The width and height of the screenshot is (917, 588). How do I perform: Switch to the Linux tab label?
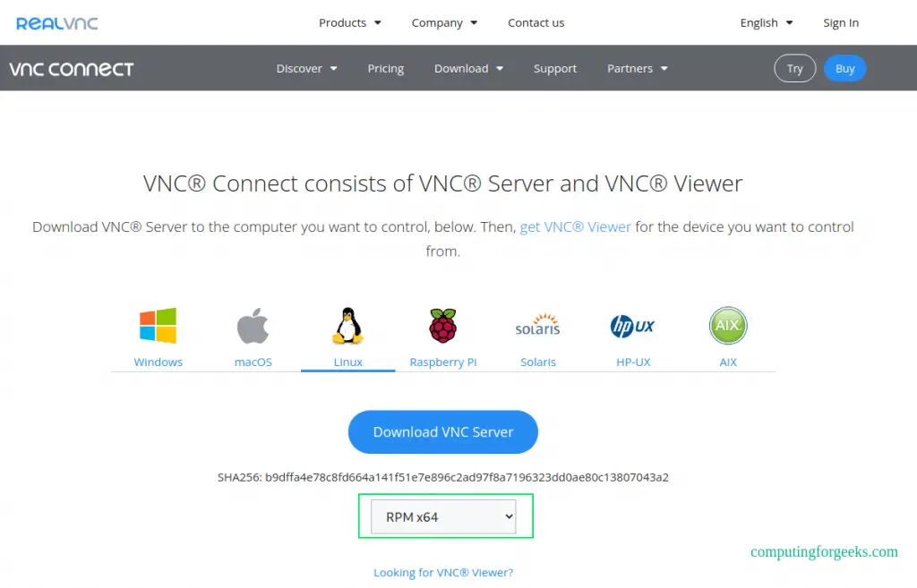[x=348, y=362]
